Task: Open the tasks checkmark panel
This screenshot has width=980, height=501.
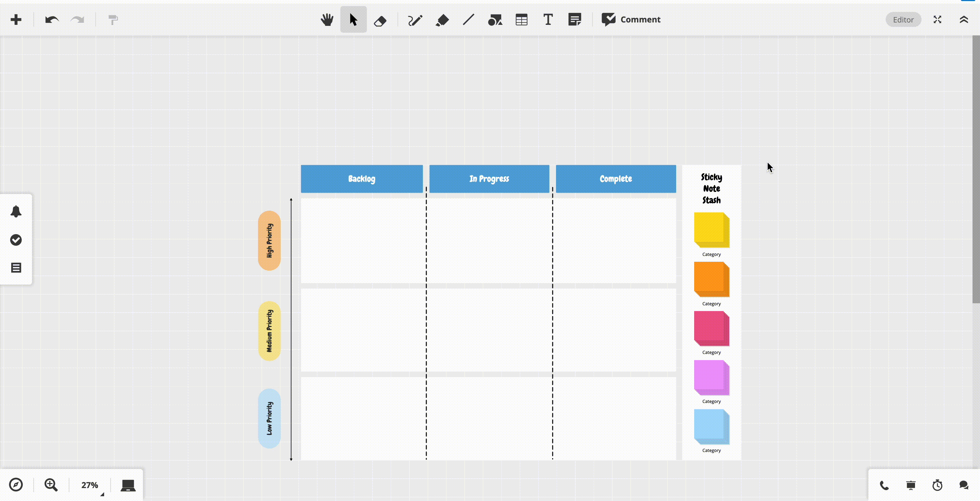Action: pyautogui.click(x=16, y=240)
